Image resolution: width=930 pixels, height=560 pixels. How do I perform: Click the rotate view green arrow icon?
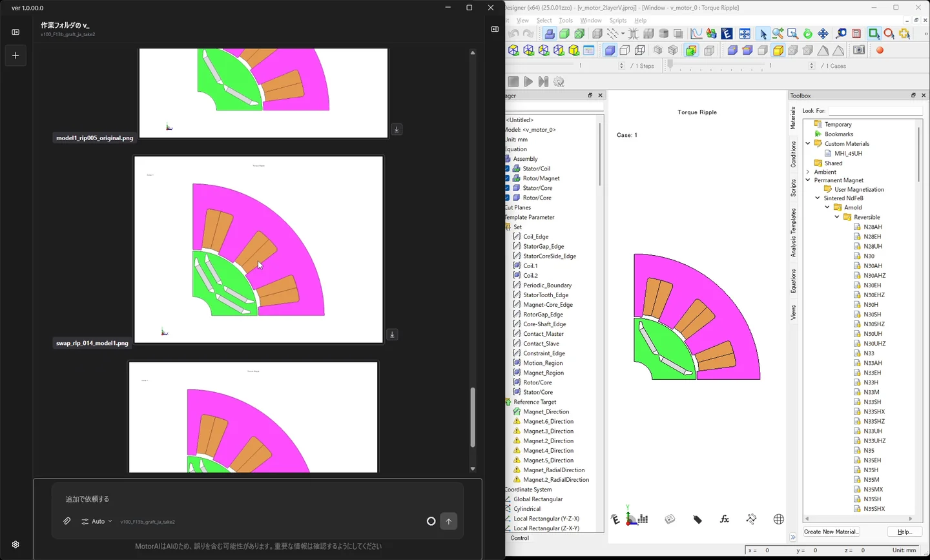tap(808, 34)
